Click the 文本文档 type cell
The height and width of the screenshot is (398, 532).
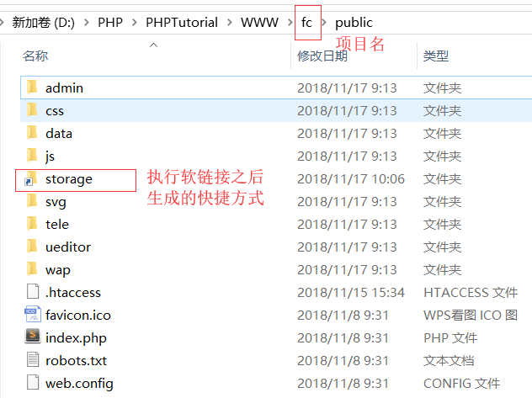pyautogui.click(x=449, y=361)
